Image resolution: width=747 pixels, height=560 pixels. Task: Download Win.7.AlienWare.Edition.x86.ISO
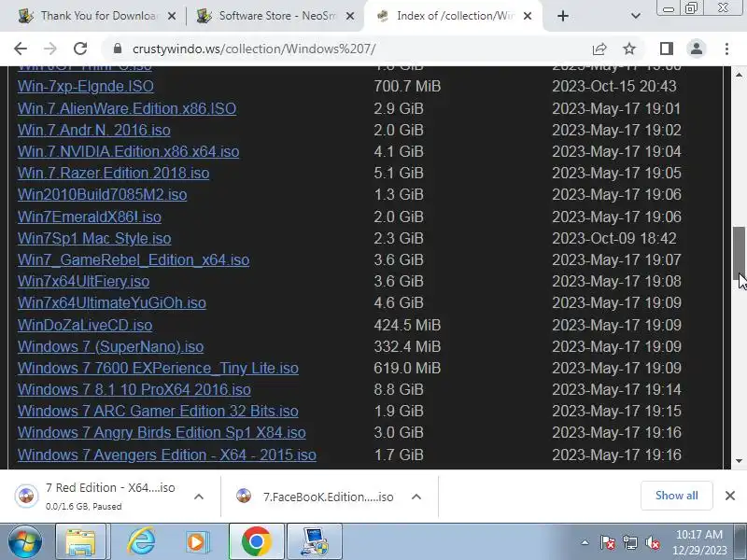pos(127,108)
